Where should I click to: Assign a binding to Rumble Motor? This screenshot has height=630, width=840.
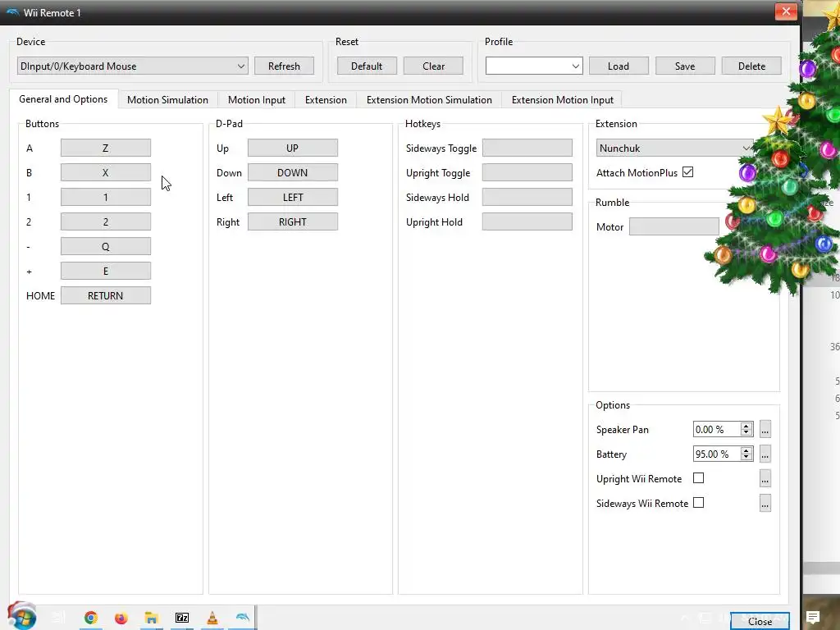674,226
